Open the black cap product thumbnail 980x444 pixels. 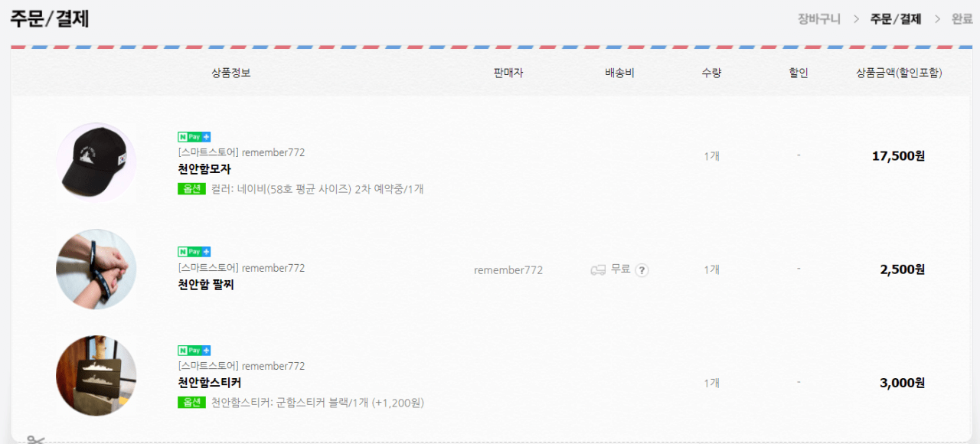(x=96, y=163)
